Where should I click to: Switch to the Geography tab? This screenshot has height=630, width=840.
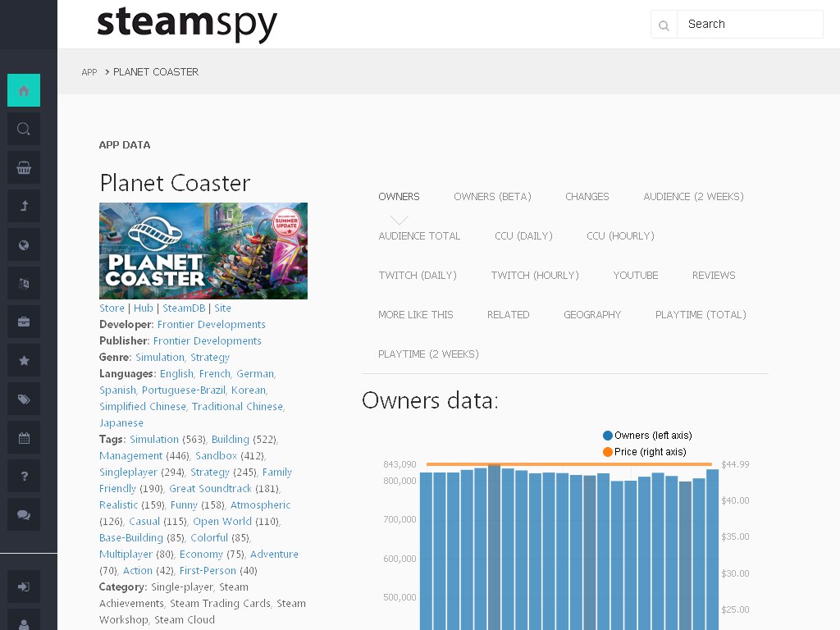pos(592,314)
